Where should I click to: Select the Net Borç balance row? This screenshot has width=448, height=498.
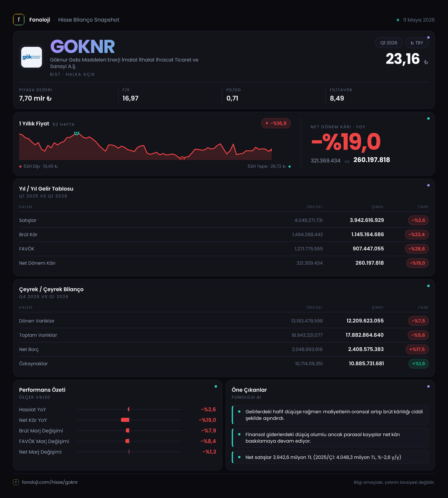pos(224,349)
